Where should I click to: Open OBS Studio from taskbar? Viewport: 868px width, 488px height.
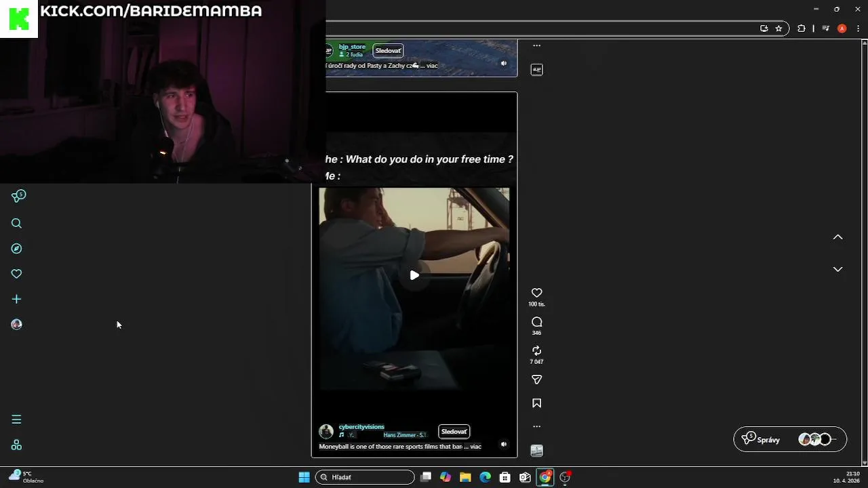click(x=565, y=477)
